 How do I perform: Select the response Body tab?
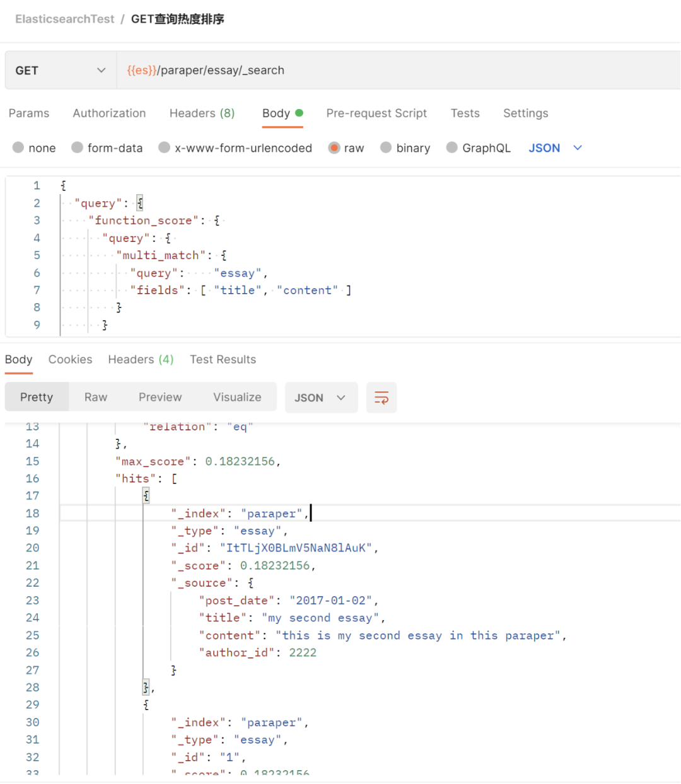[x=19, y=359]
